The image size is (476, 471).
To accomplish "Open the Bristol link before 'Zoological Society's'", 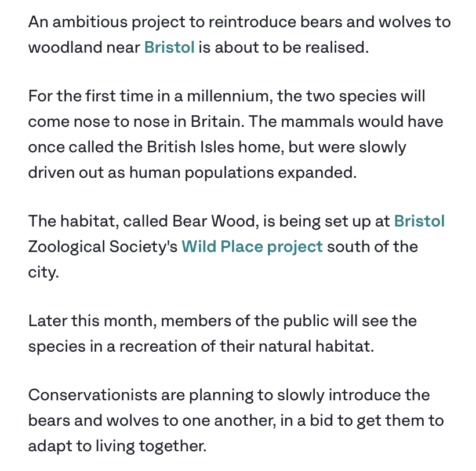I will pos(419,221).
